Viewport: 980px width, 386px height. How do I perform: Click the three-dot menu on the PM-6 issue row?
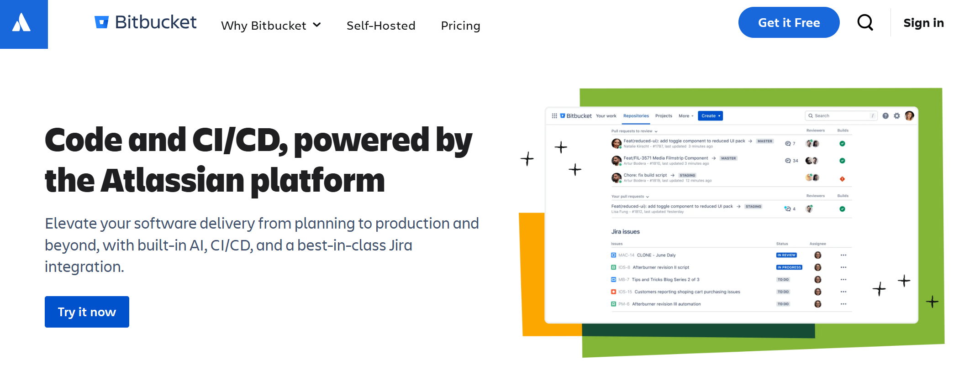pyautogui.click(x=843, y=304)
